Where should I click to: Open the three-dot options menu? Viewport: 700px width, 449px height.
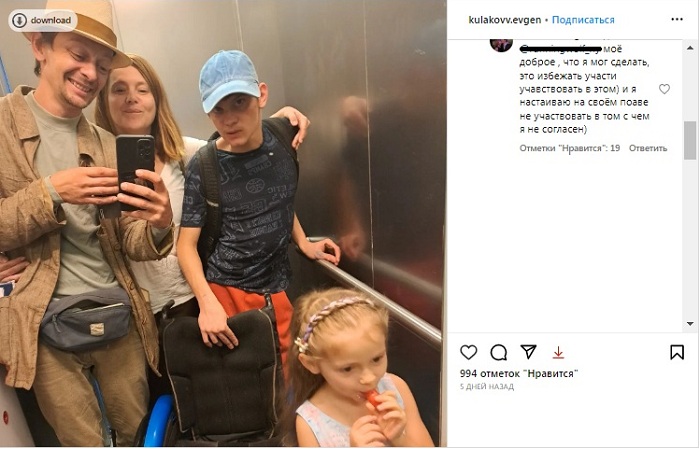(x=677, y=19)
